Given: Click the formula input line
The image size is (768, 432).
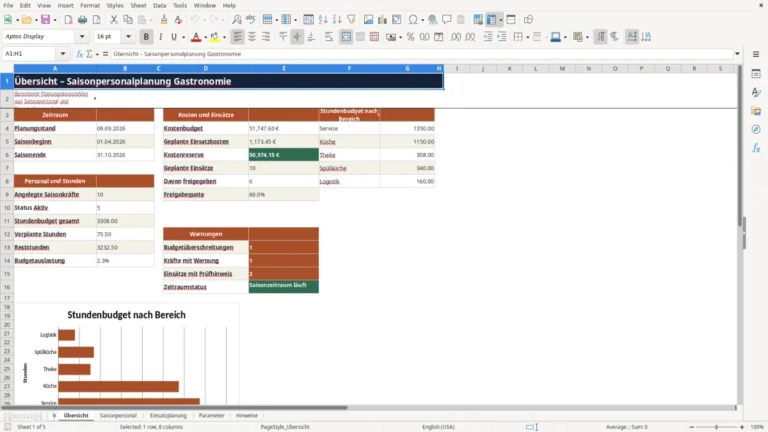Looking at the screenshot, I should click(x=421, y=54).
